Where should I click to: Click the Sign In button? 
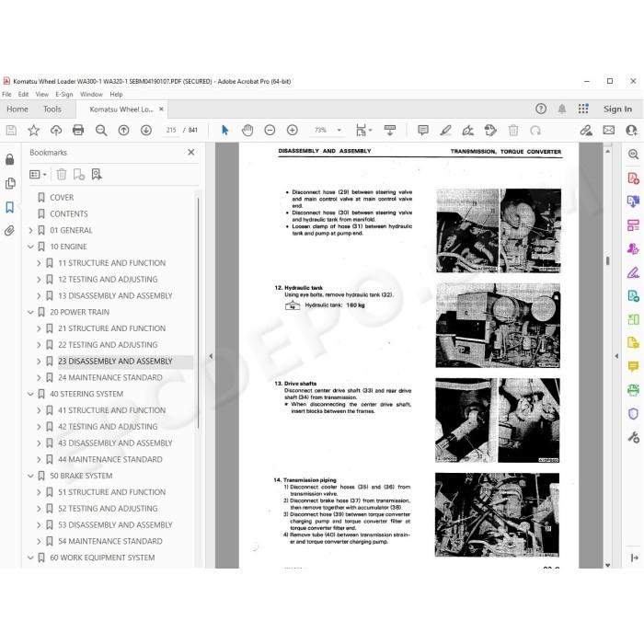coord(617,109)
